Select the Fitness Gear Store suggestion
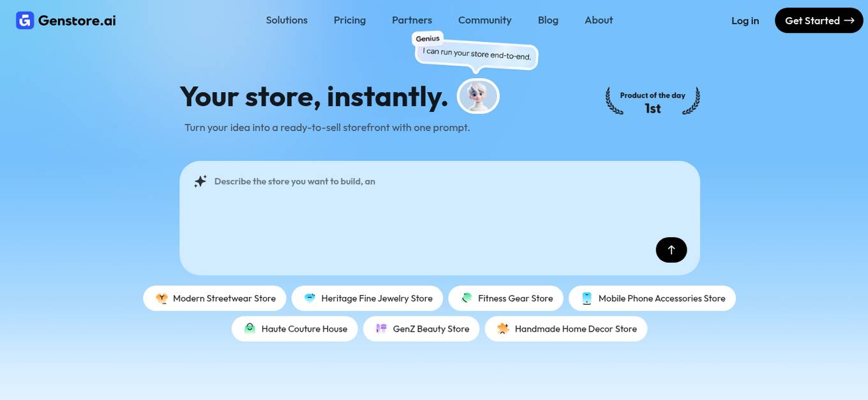The width and height of the screenshot is (868, 400). [x=505, y=298]
